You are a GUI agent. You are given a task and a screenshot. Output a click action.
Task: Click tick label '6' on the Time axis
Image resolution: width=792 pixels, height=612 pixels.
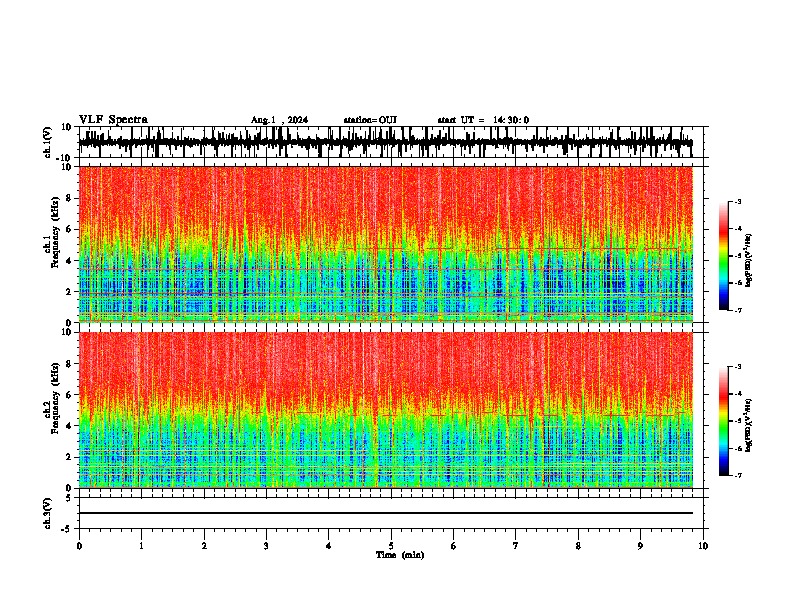click(x=454, y=546)
